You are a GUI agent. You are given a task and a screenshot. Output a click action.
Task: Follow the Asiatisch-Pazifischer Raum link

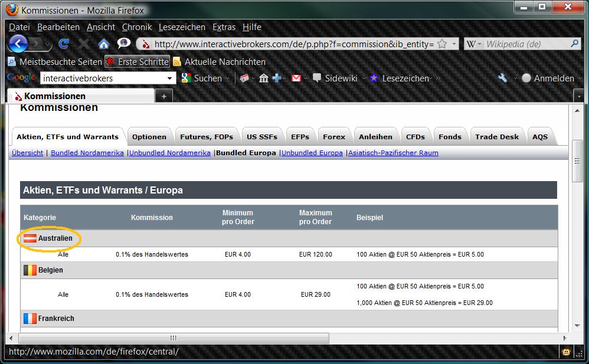click(393, 153)
